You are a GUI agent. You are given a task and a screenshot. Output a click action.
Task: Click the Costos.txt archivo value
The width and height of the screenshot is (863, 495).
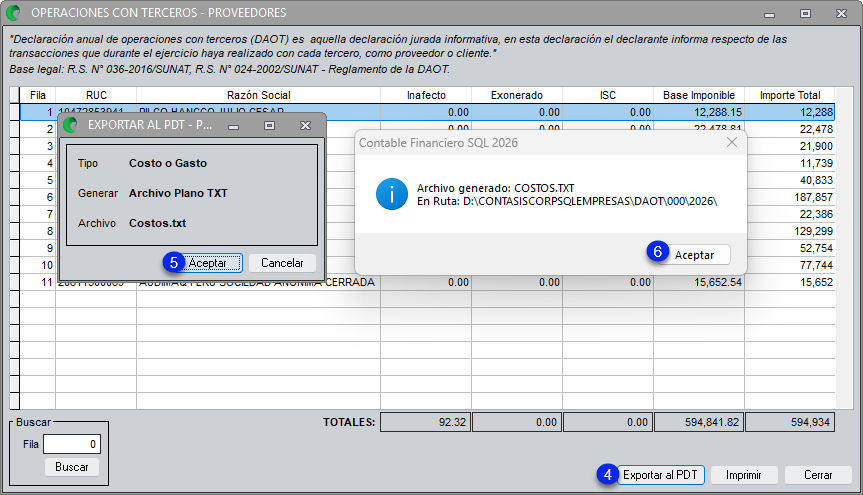(x=157, y=224)
